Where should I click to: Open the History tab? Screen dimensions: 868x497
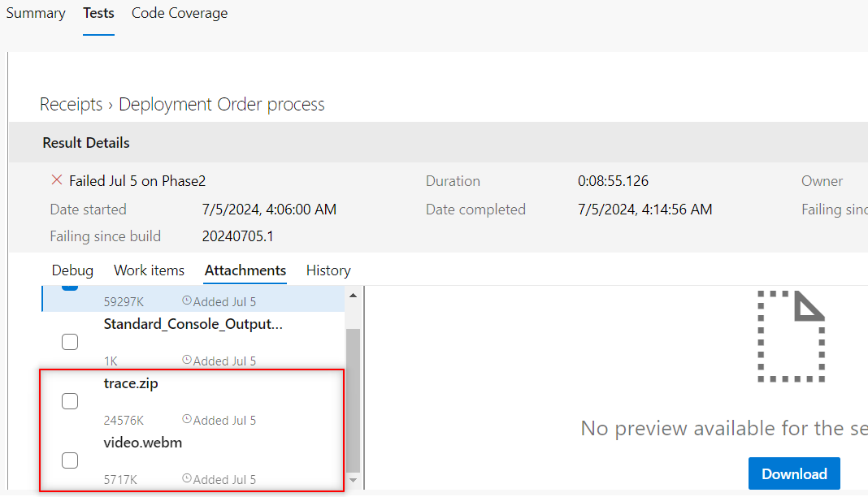[328, 270]
